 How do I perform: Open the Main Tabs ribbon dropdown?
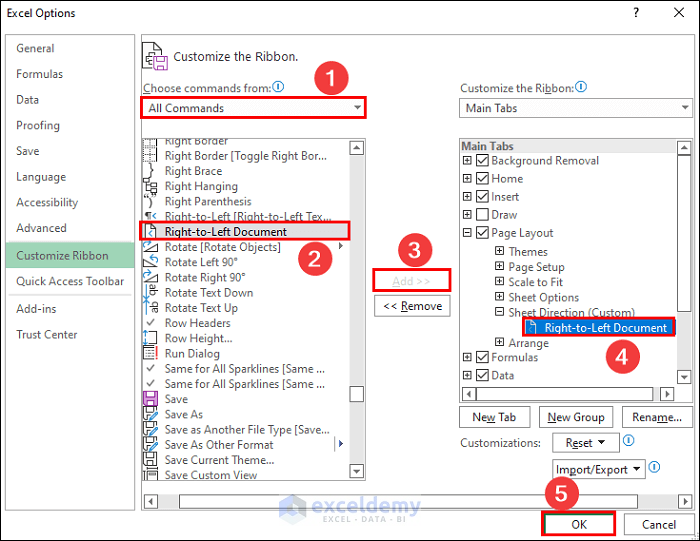point(576,108)
